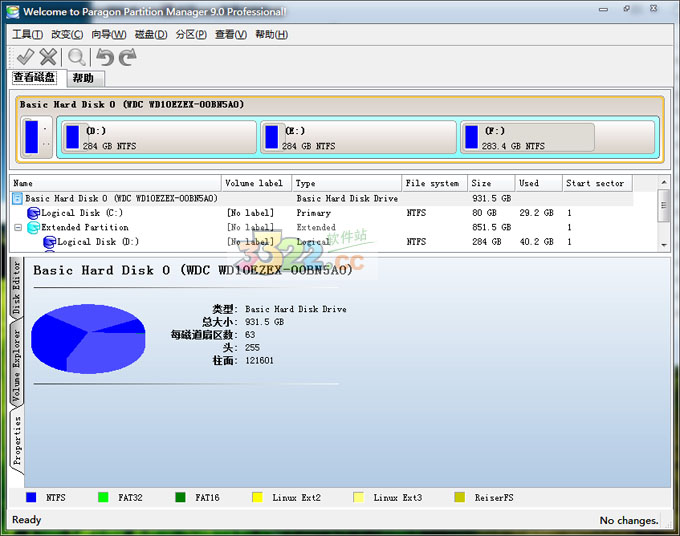Screen dimensions: 680x536
Task: Collapse the Extended Partition tree node
Action: coord(18,227)
